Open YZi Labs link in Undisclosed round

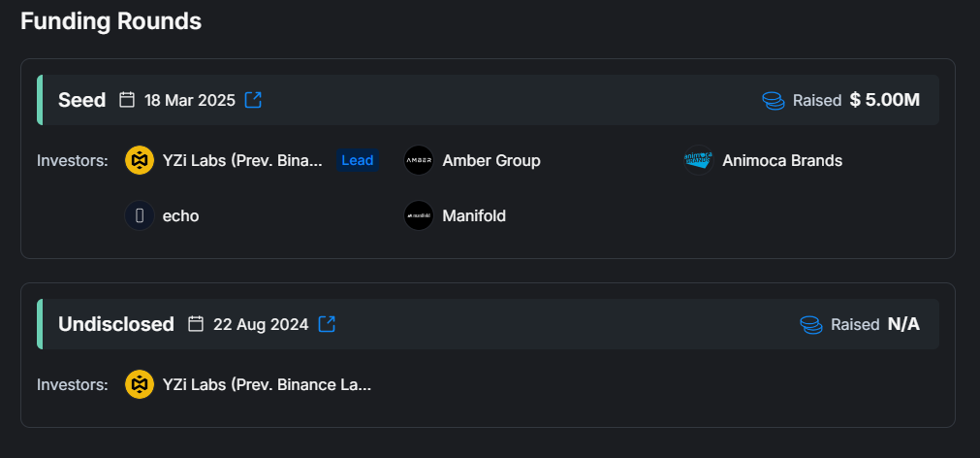coord(268,384)
